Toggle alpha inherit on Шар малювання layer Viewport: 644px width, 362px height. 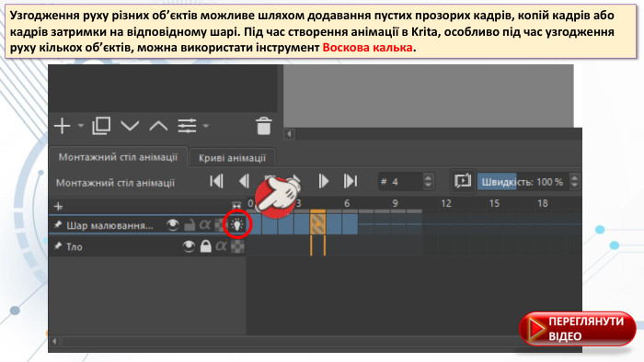click(x=205, y=225)
